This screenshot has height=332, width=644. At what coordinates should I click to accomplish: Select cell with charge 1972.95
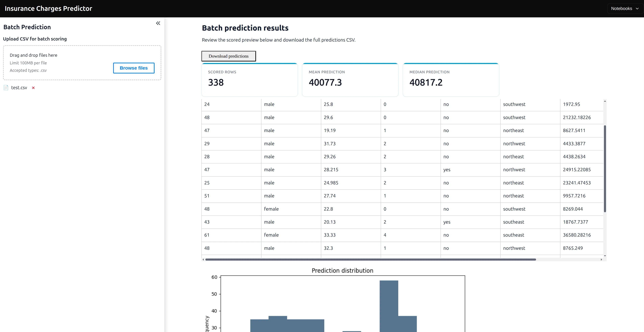point(582,104)
